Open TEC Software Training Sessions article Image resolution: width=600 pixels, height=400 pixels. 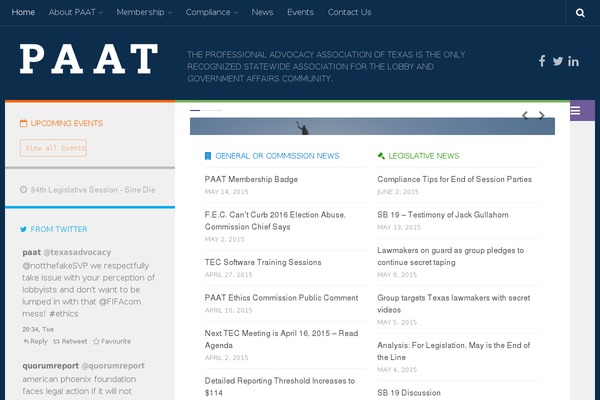(263, 262)
